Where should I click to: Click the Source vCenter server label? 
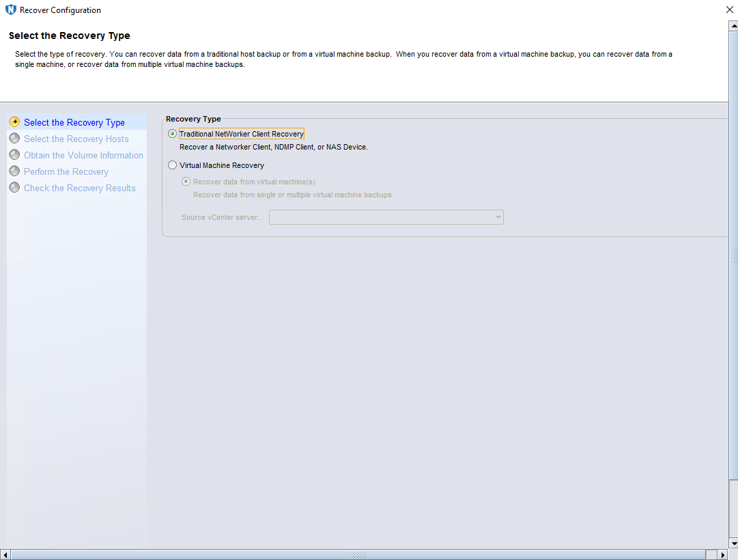pyautogui.click(x=221, y=217)
